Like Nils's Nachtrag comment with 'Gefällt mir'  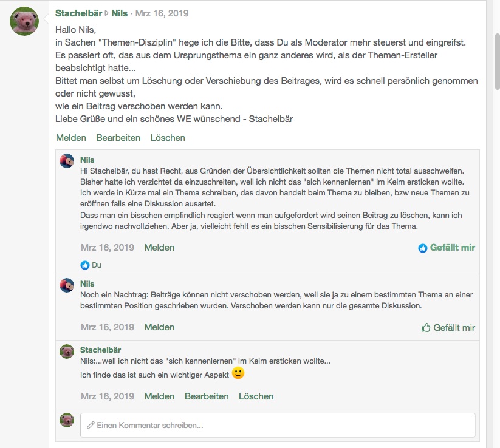(x=448, y=328)
